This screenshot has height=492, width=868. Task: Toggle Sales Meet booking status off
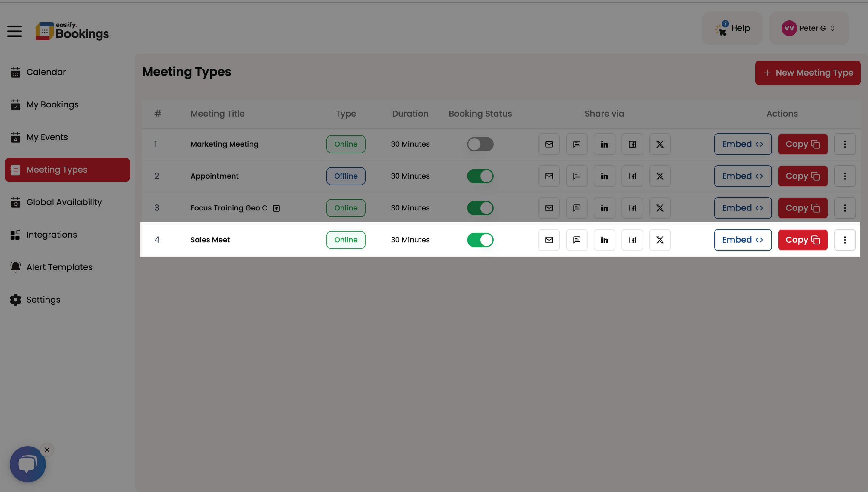(480, 240)
